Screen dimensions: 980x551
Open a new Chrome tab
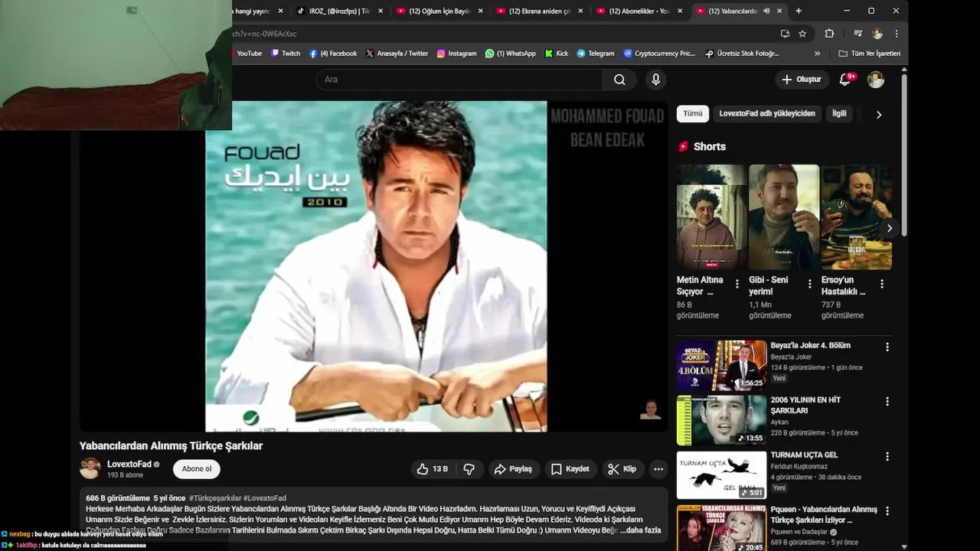[x=799, y=11]
